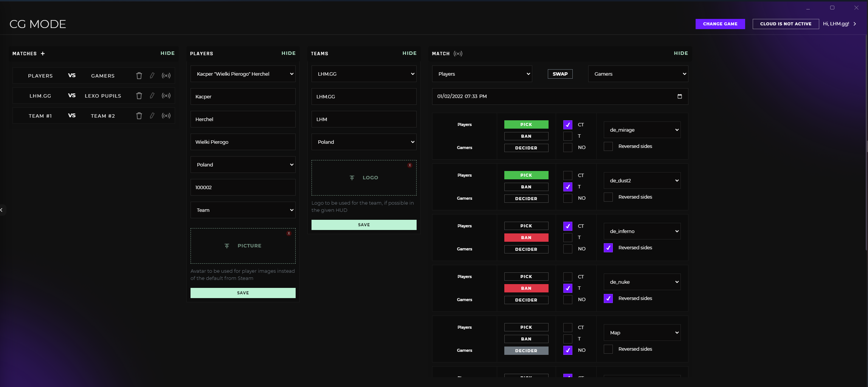868x387 pixels.
Task: Open the de_nuke map dropdown
Action: pos(642,282)
